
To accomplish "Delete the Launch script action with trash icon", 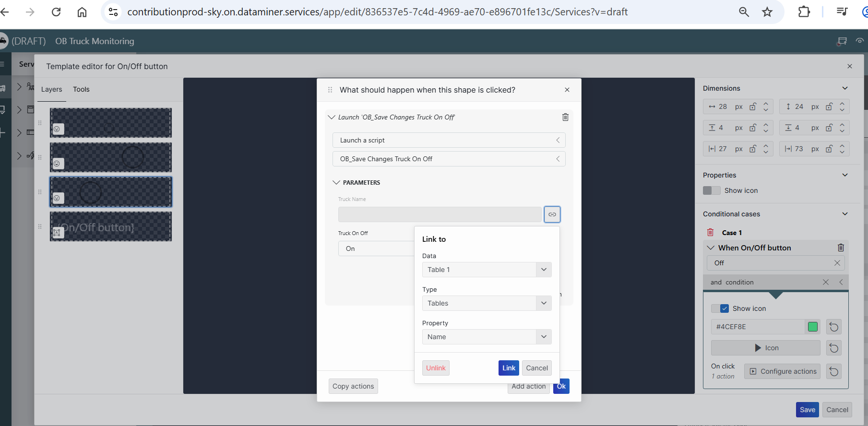I will pyautogui.click(x=565, y=117).
